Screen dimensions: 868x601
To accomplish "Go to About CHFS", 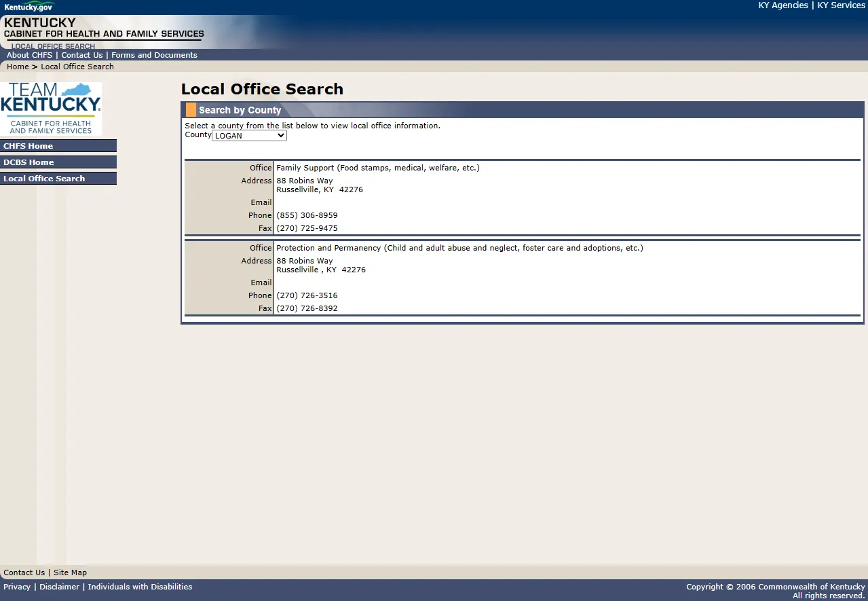I will click(29, 55).
